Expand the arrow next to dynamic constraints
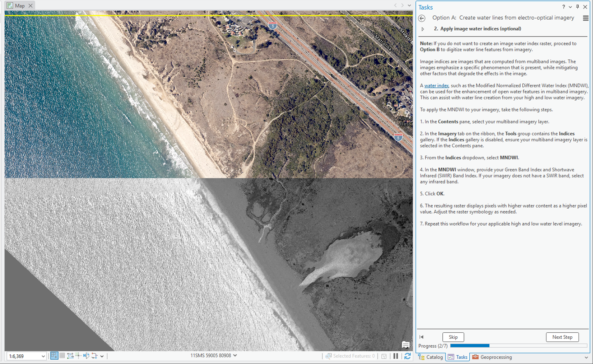The width and height of the screenshot is (593, 364). point(102,356)
